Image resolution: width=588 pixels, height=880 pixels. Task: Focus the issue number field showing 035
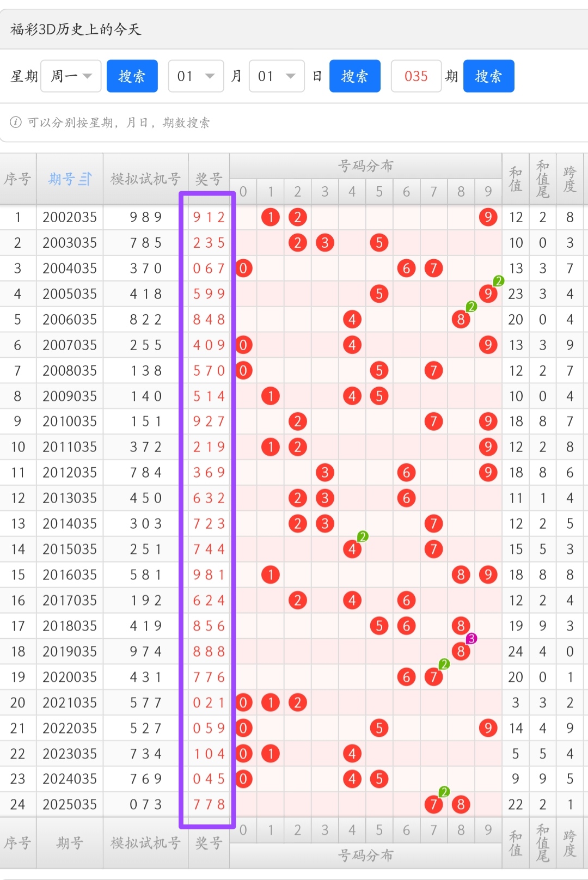(416, 76)
